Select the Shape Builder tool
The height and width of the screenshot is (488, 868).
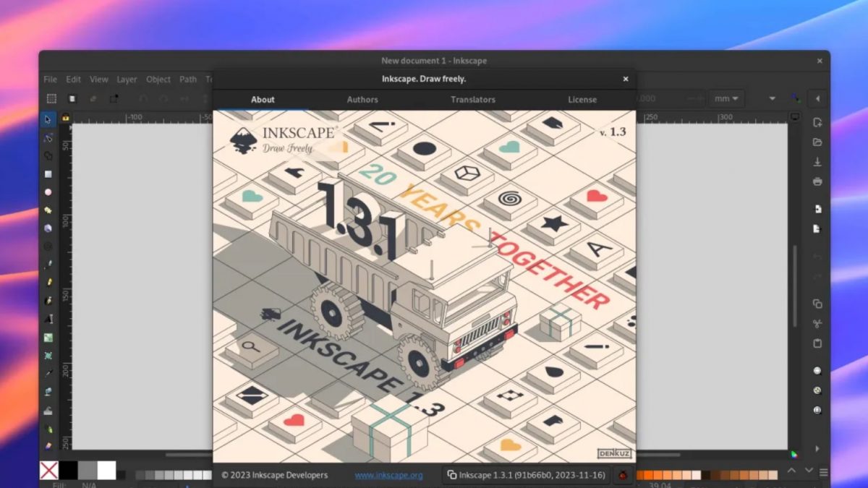[48, 155]
